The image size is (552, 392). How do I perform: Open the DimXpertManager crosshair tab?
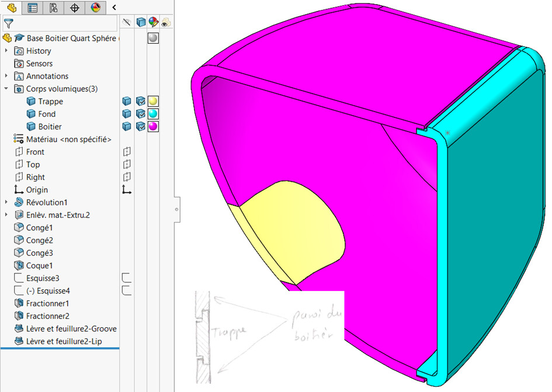pyautogui.click(x=74, y=8)
